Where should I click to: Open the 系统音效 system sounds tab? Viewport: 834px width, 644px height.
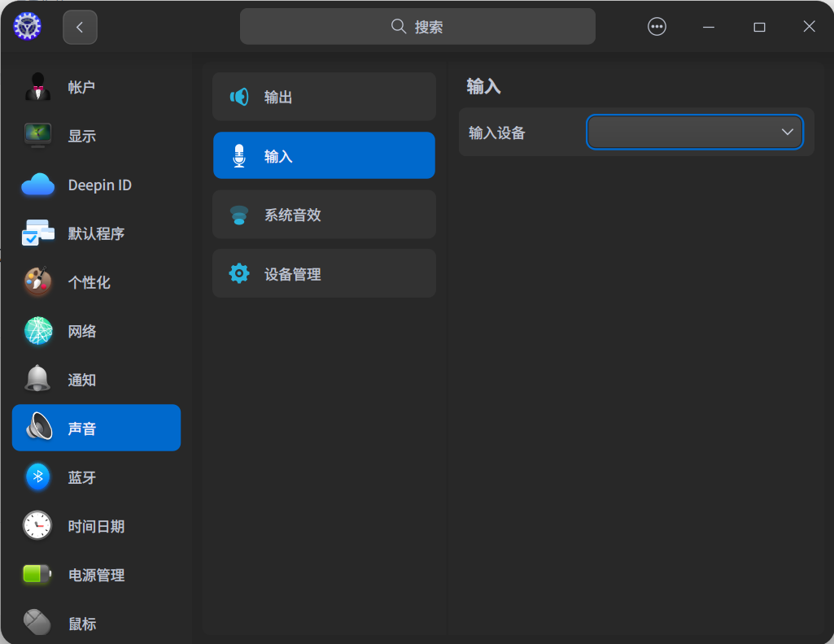pos(324,214)
